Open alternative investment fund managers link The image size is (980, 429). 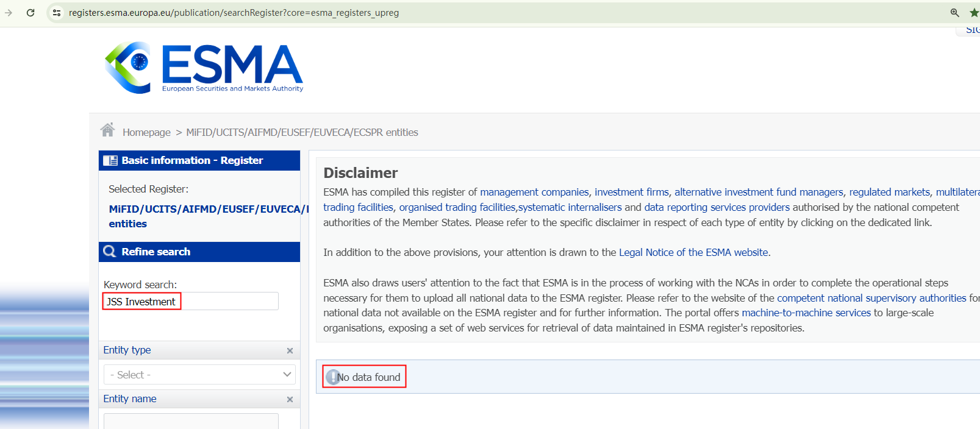[759, 192]
